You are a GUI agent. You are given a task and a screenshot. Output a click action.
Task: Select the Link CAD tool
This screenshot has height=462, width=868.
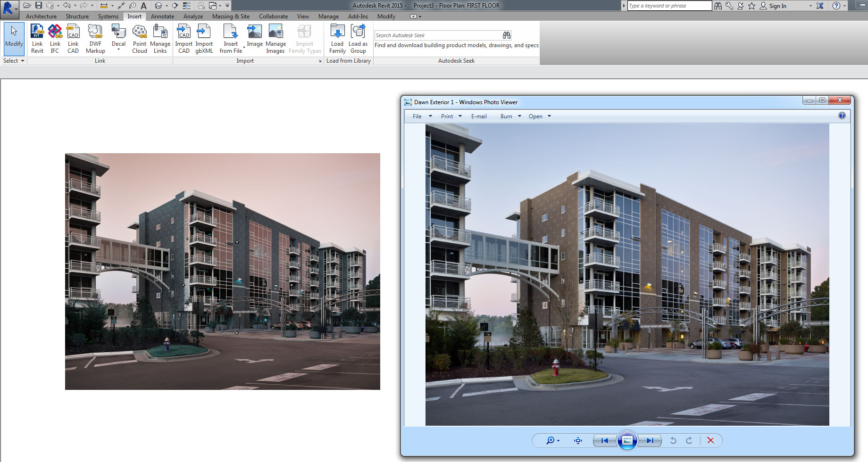pos(73,39)
